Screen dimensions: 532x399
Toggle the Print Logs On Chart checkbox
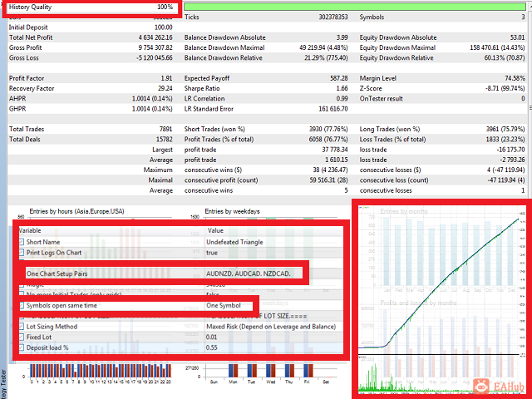(22, 253)
